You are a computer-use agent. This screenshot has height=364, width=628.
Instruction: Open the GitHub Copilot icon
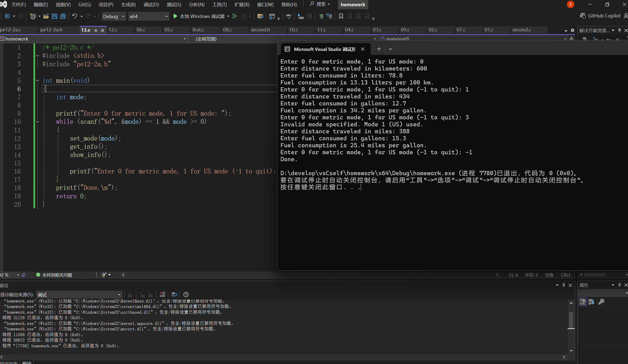coord(583,16)
